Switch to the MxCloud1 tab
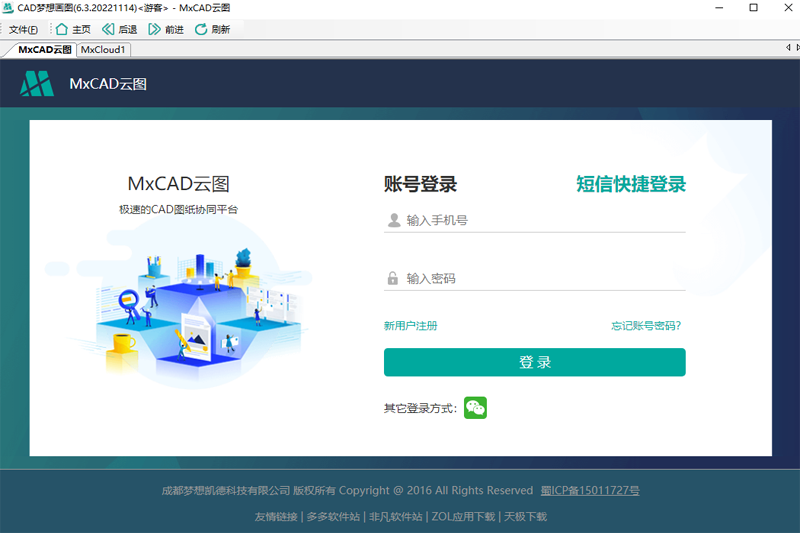 pyautogui.click(x=103, y=49)
